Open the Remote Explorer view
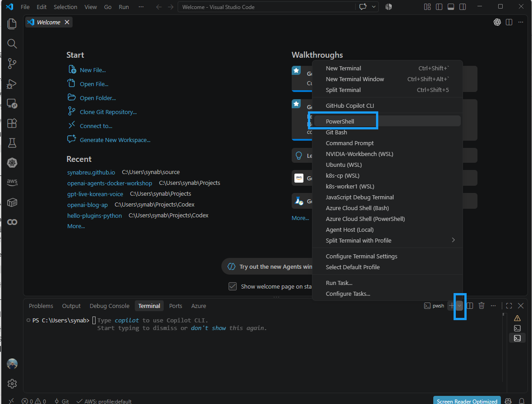This screenshot has width=532, height=404. click(x=12, y=103)
